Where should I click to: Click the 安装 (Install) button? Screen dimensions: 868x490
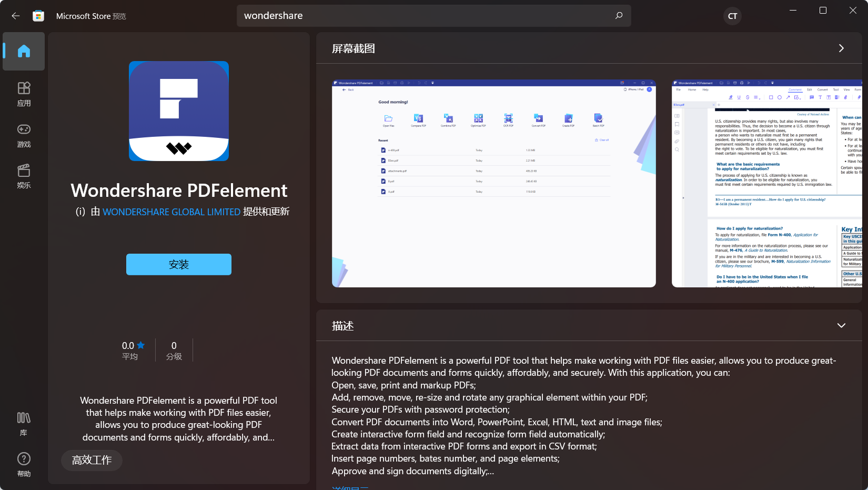point(179,264)
